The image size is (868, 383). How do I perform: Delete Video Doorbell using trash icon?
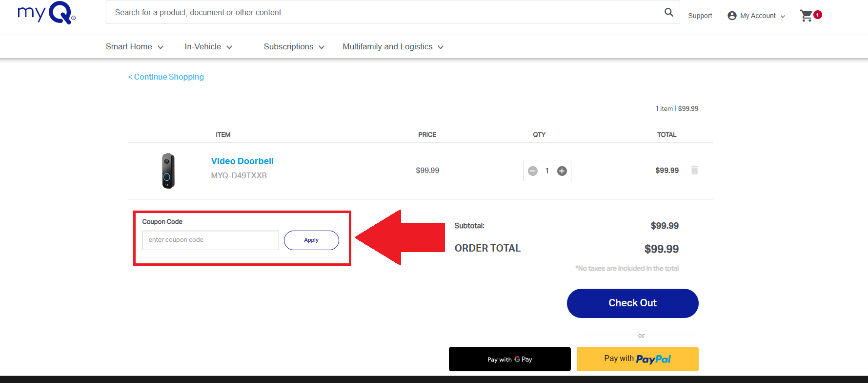tap(694, 170)
